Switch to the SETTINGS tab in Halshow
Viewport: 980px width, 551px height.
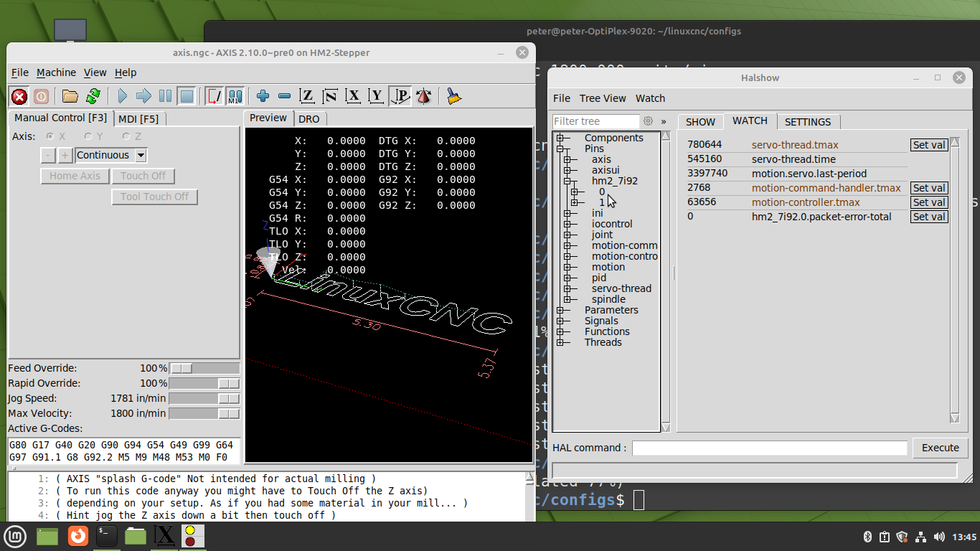808,122
